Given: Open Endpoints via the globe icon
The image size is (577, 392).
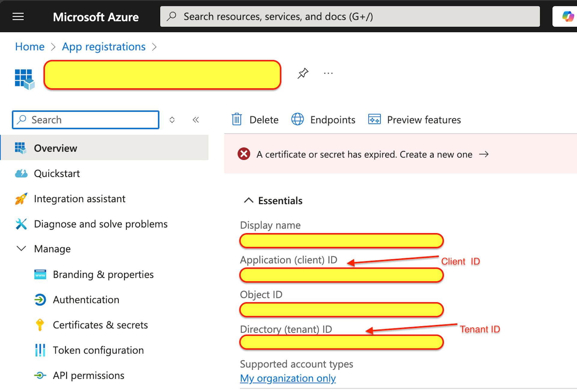Looking at the screenshot, I should click(x=298, y=119).
